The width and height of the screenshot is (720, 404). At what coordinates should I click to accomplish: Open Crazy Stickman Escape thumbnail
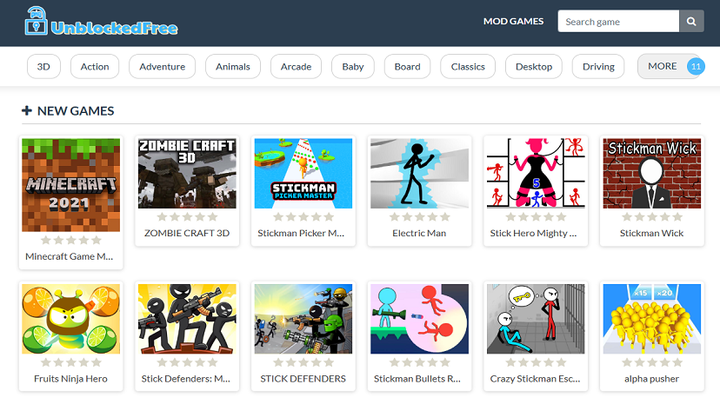pos(534,319)
